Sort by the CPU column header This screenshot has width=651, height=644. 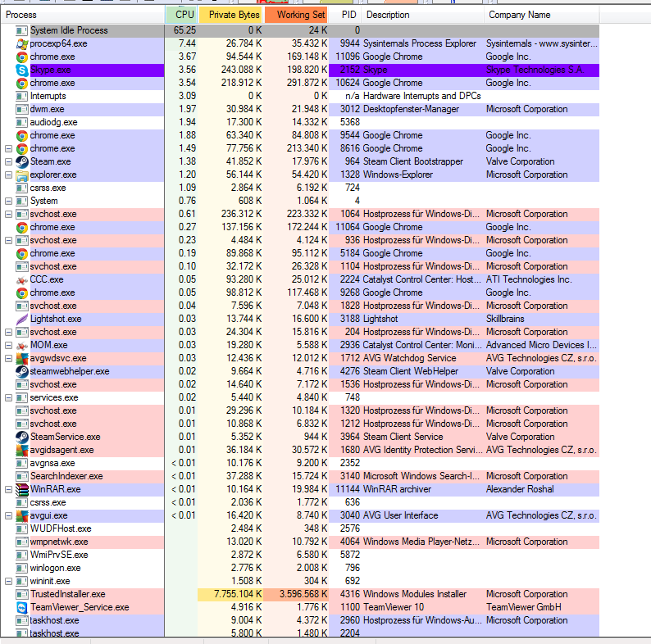pyautogui.click(x=181, y=15)
